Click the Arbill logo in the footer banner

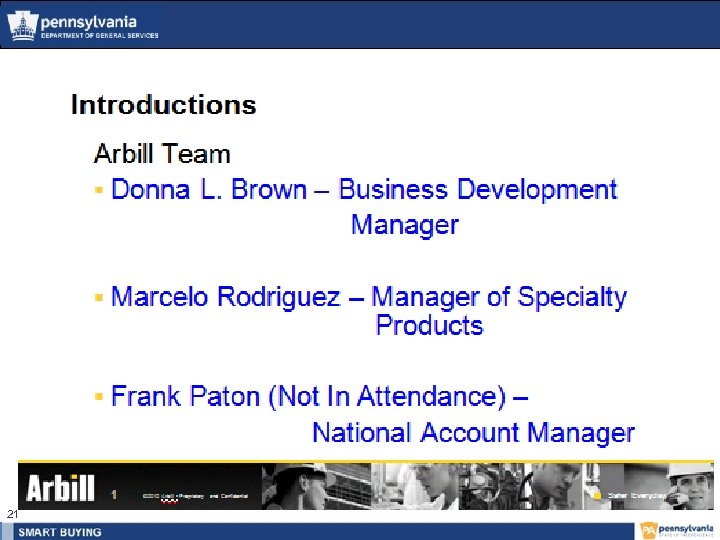pyautogui.click(x=60, y=488)
